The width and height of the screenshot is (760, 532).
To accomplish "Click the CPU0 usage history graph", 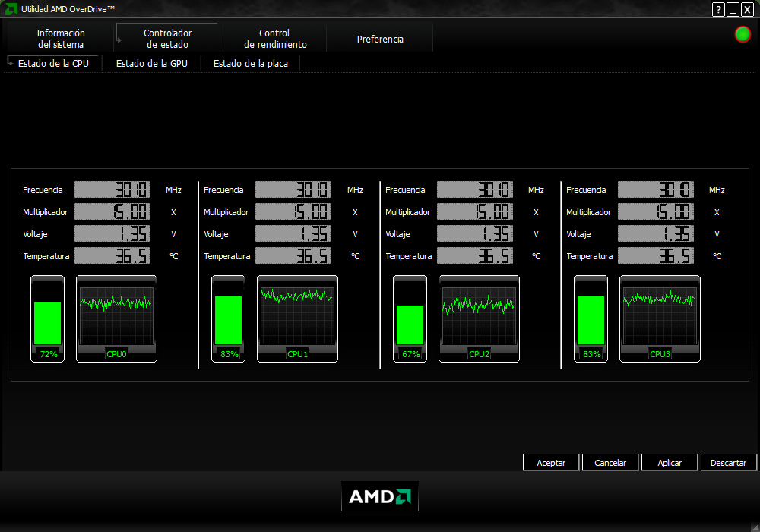I will tap(116, 315).
